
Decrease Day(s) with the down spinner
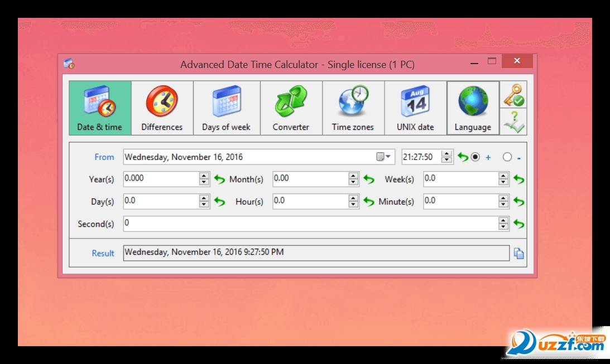point(204,205)
